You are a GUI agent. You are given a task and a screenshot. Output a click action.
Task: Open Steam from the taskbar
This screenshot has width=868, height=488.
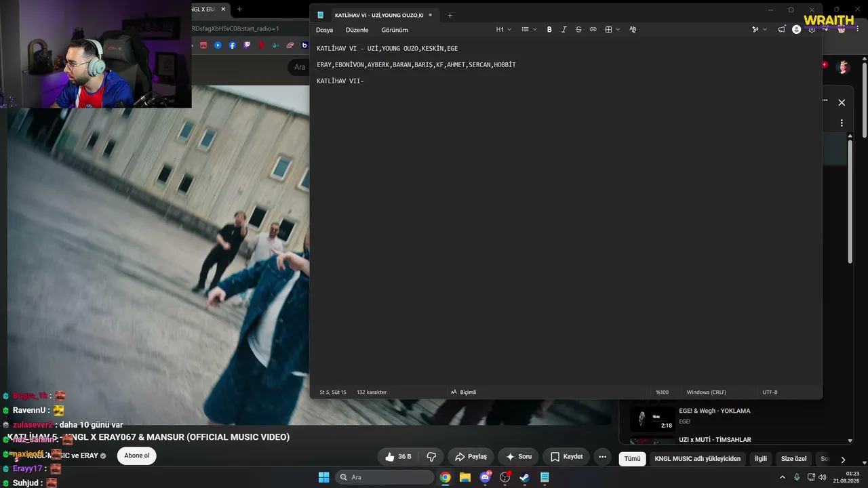(524, 477)
